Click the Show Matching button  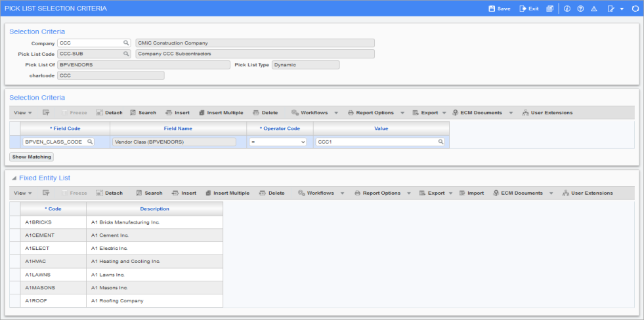tap(32, 157)
